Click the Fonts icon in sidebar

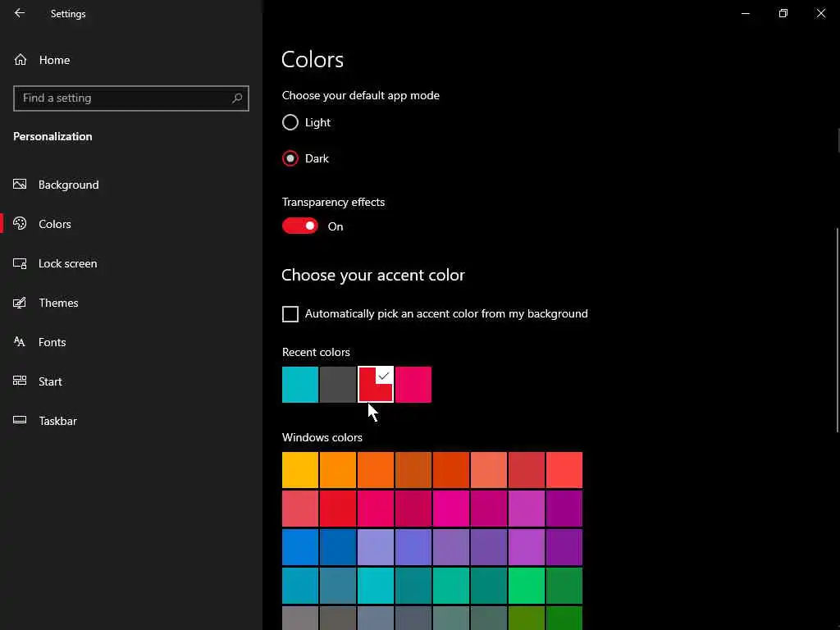pos(21,342)
